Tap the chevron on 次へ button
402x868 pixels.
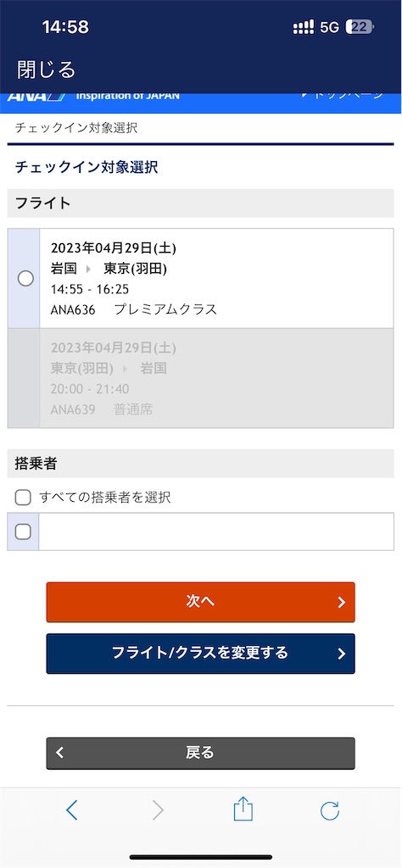pos(342,603)
